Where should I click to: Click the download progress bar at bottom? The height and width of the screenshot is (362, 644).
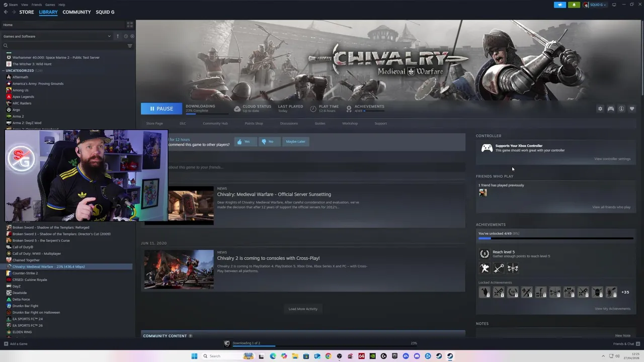click(324, 345)
